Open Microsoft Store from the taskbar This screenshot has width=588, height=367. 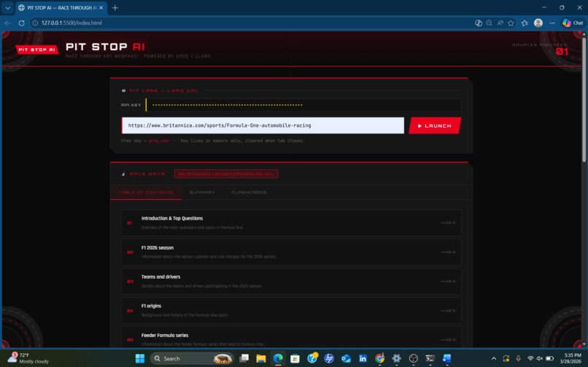click(295, 358)
